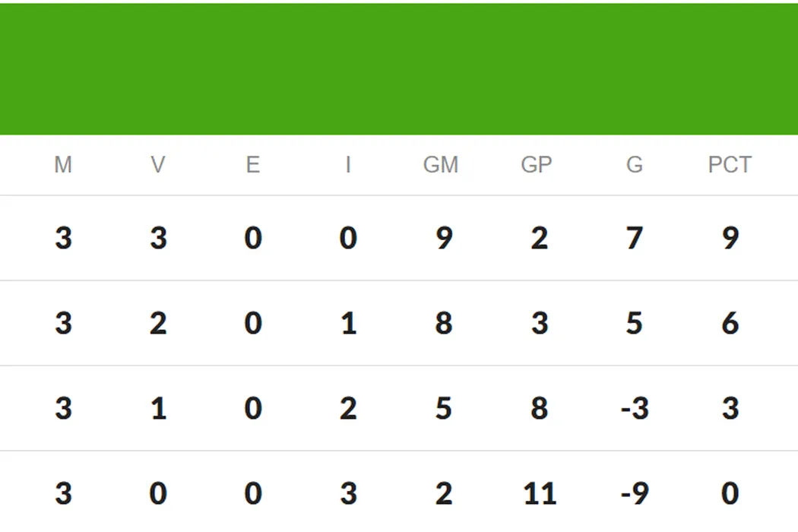Select the V value 2 in the second row
Image resolution: width=798 pixels, height=532 pixels.
pos(158,324)
